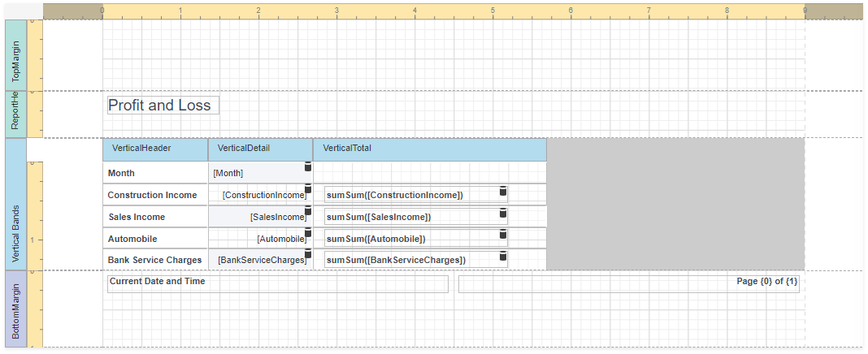
Task: Click the database icon on the [BankServiceCharges] cell
Action: pos(308,256)
